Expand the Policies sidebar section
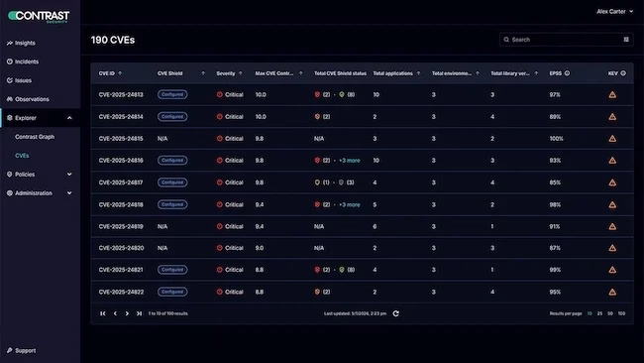644x363 pixels. (x=69, y=175)
